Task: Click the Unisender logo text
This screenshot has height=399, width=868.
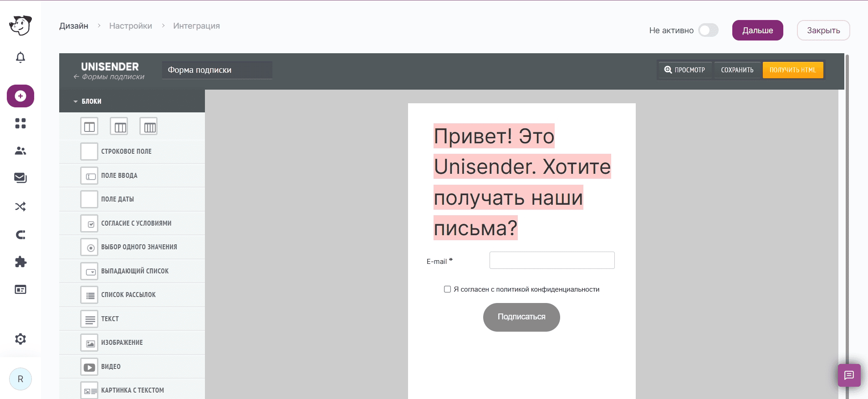Action: click(110, 66)
